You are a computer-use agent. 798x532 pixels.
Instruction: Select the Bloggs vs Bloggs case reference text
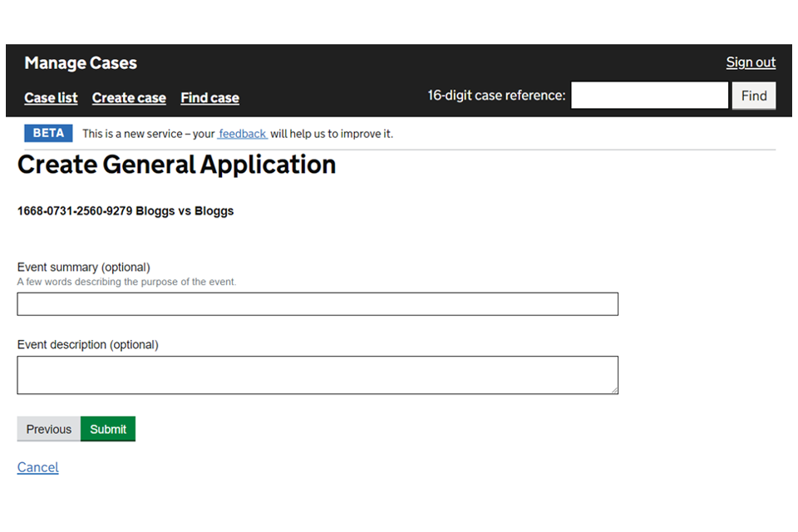click(x=126, y=211)
